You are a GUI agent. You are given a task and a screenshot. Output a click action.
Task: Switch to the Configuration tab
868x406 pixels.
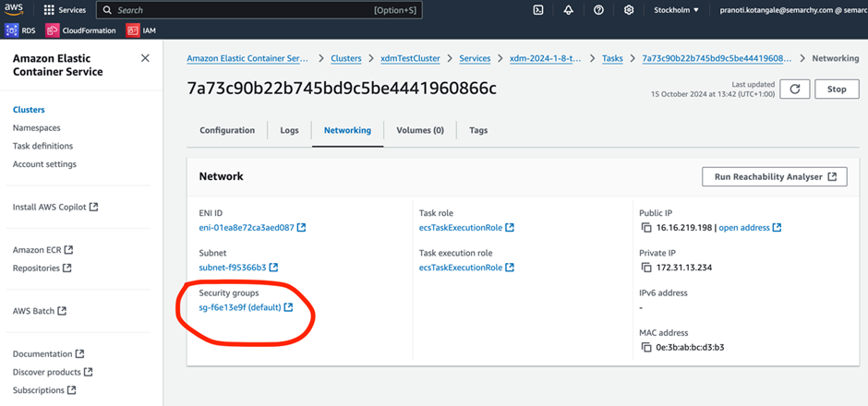(227, 130)
